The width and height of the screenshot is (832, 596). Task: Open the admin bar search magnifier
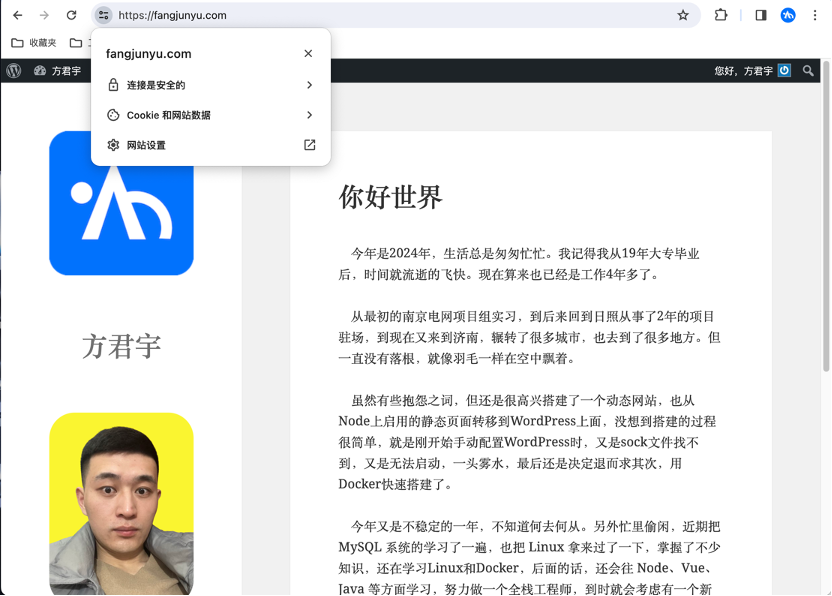pos(808,71)
